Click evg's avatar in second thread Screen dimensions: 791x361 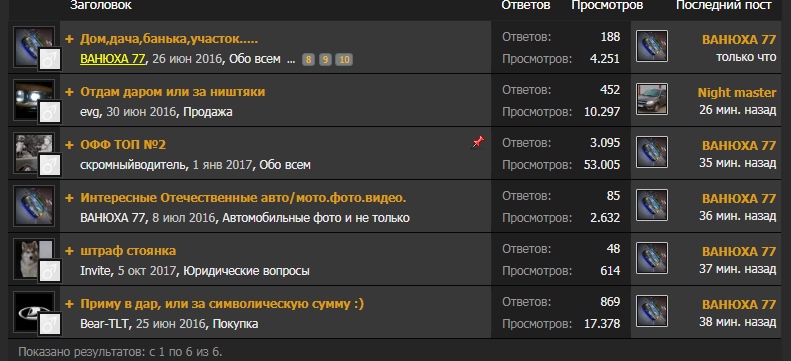34,100
